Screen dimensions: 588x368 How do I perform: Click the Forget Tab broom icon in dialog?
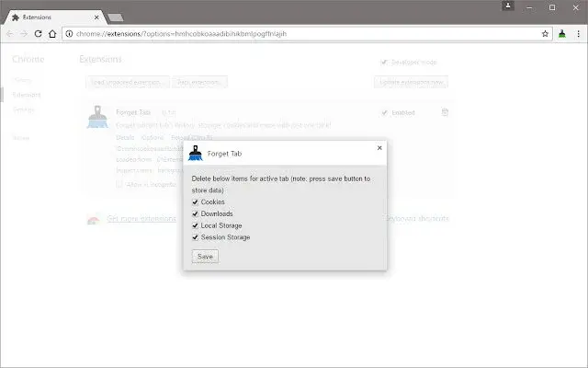[x=196, y=154]
